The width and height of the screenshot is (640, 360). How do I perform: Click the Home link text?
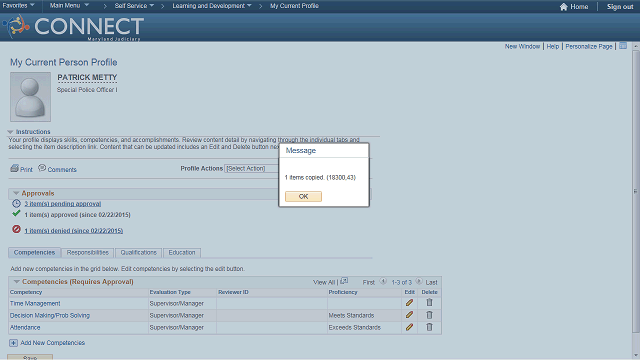579,7
